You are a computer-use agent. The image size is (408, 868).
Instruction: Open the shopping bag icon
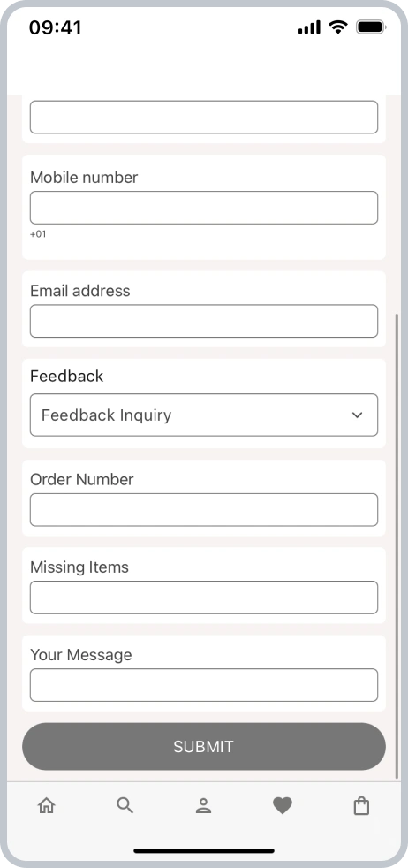click(361, 805)
